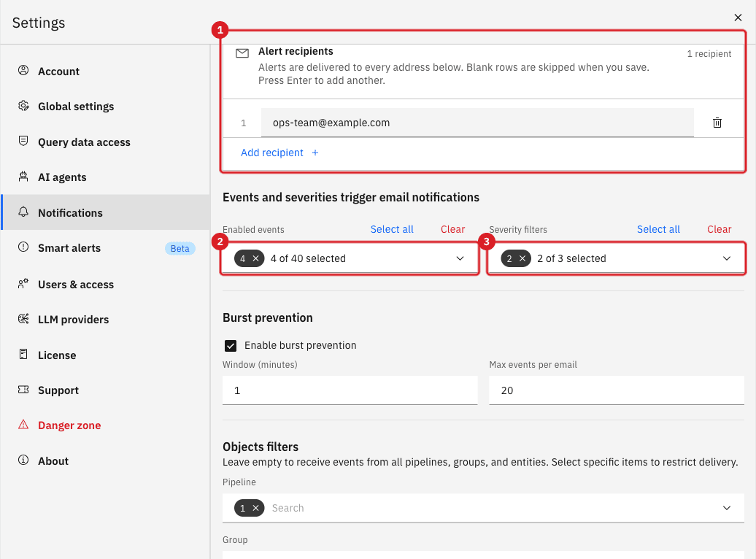Click the Global settings gear icon
This screenshot has width=756, height=559.
(x=23, y=106)
